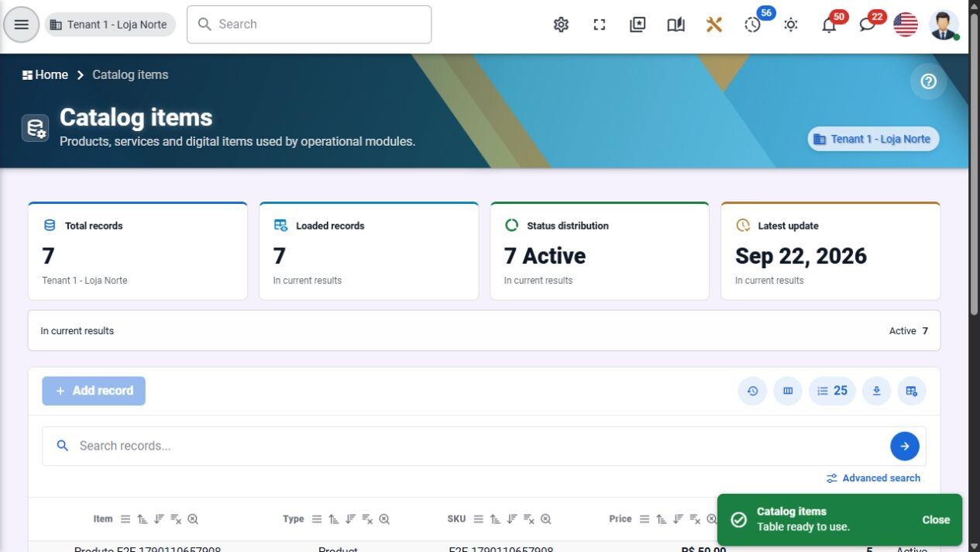Toggle the light/dark theme sun icon
This screenshot has height=552, width=980.
click(791, 25)
